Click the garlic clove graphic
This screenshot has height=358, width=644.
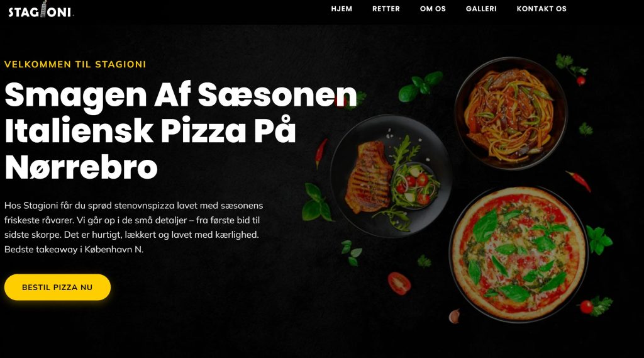(x=454, y=316)
